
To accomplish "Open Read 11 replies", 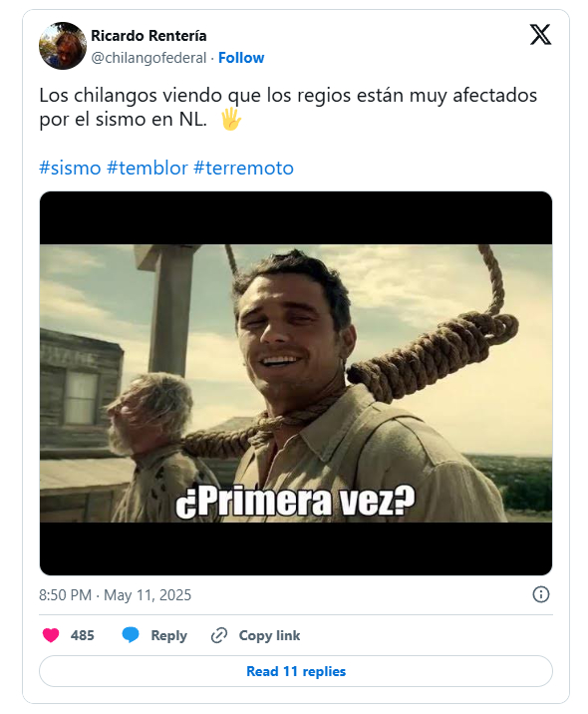I will coord(296,671).
